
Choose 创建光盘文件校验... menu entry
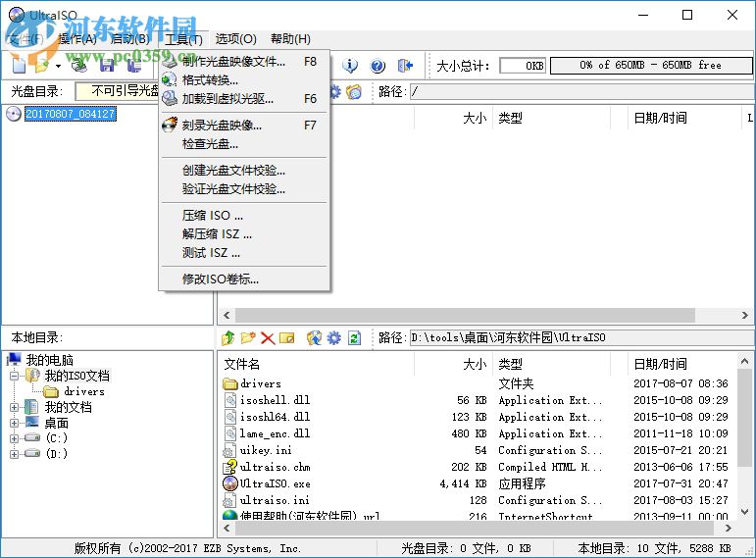click(x=244, y=171)
